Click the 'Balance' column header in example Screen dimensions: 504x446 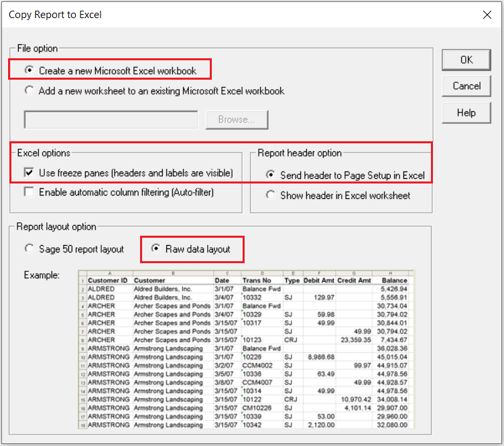tap(394, 281)
